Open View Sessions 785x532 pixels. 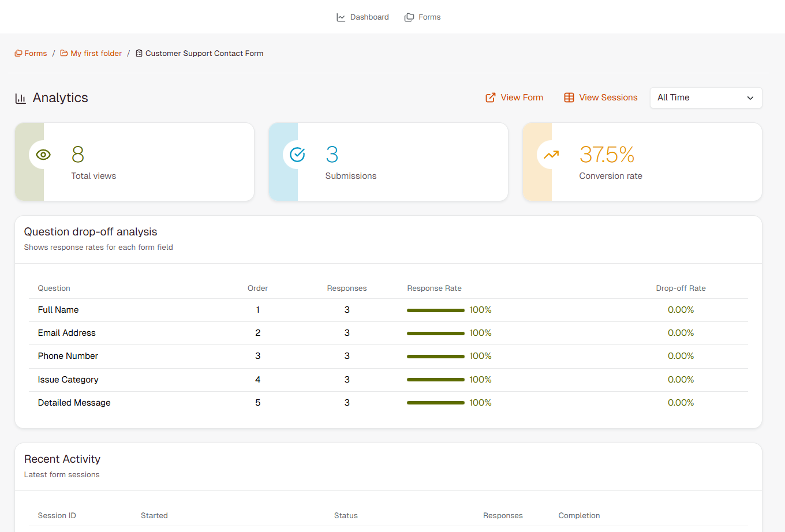[607, 98]
